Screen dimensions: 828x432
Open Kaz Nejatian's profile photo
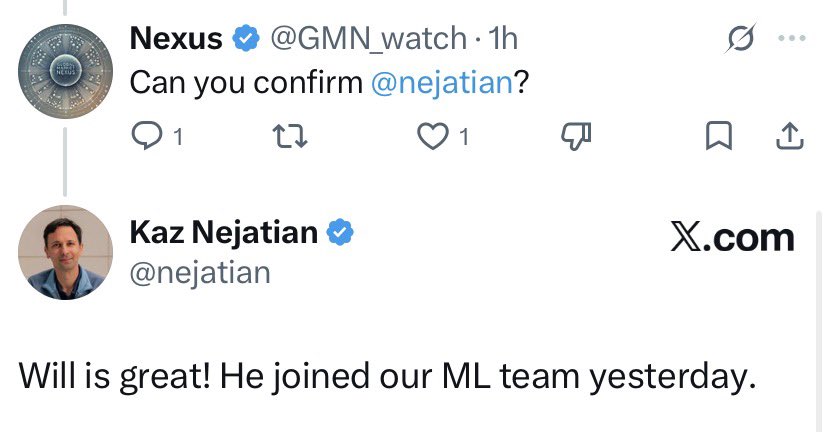pyautogui.click(x=65, y=251)
